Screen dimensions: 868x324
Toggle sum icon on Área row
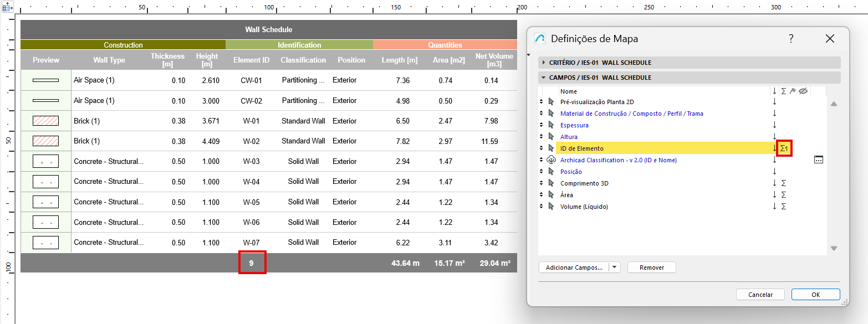click(783, 195)
